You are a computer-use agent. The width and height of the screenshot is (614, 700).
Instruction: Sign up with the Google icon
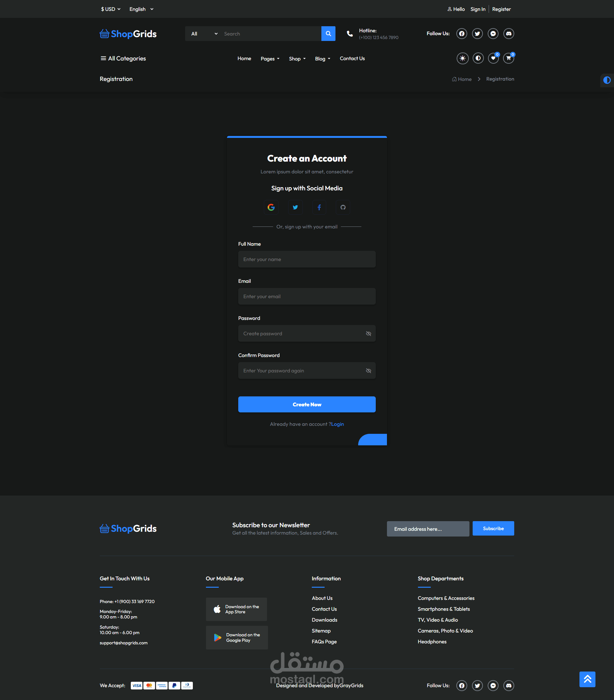click(x=271, y=207)
